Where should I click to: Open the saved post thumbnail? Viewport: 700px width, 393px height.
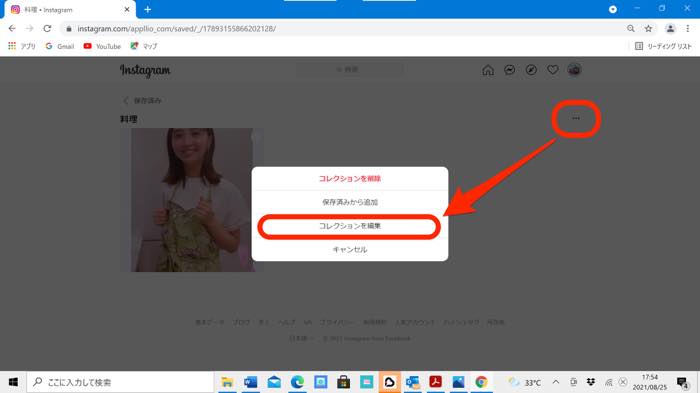coord(192,200)
